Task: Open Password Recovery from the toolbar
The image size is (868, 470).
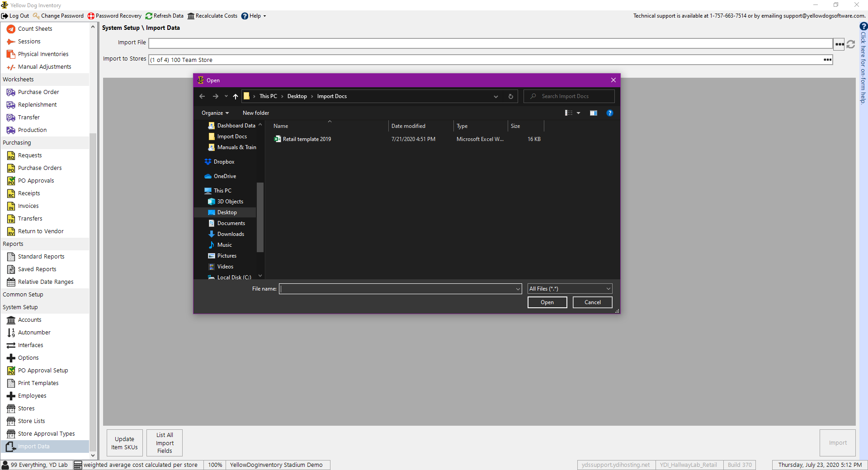Action: [115, 16]
